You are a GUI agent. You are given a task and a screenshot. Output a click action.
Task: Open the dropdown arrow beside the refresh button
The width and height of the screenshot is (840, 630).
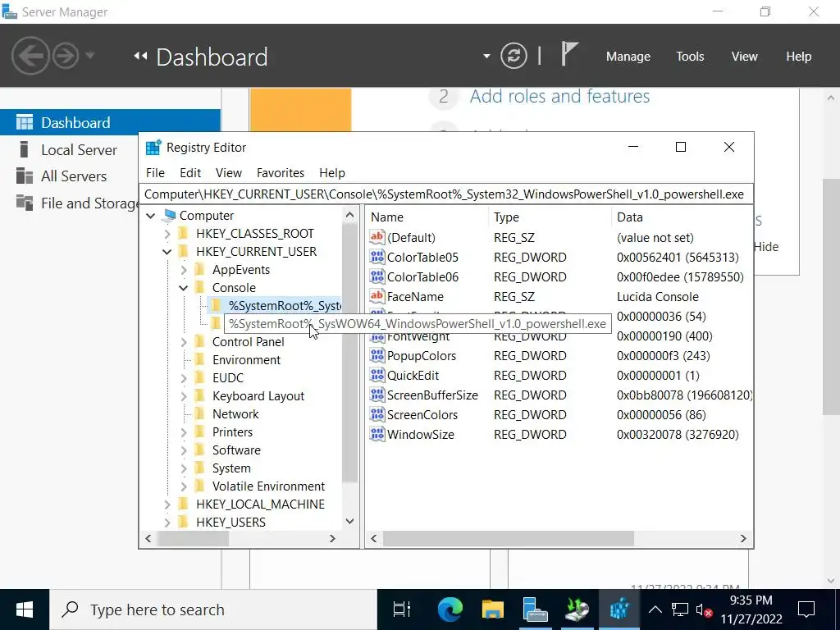pos(486,56)
